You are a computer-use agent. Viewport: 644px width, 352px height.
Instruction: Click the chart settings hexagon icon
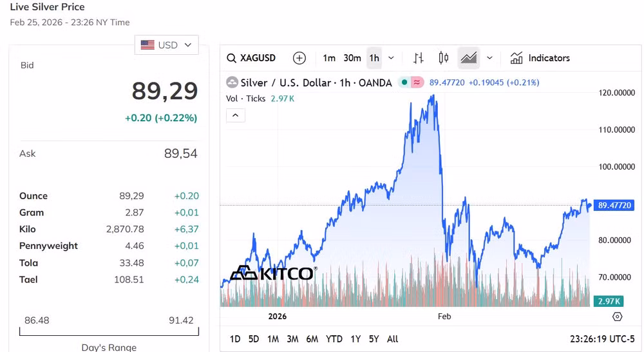coord(617,317)
